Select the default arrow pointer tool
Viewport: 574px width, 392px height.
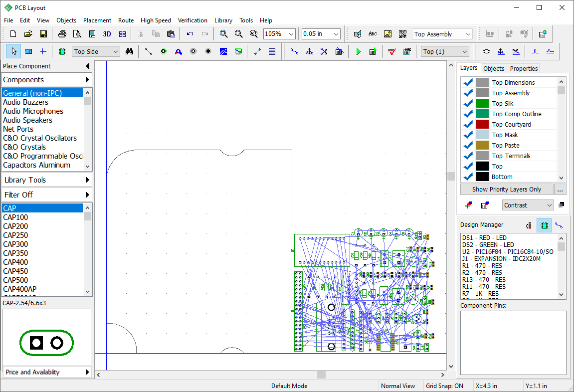(x=13, y=51)
